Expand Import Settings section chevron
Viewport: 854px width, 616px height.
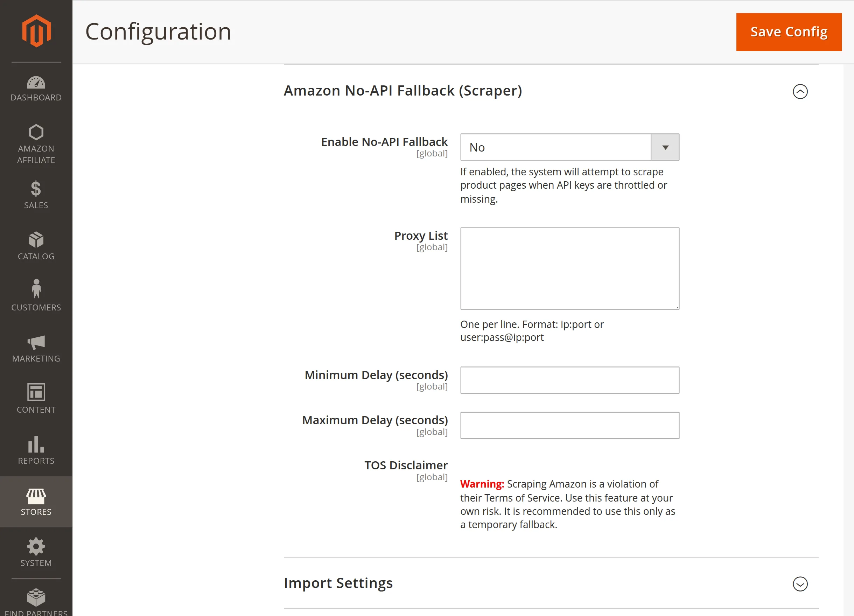click(x=800, y=583)
